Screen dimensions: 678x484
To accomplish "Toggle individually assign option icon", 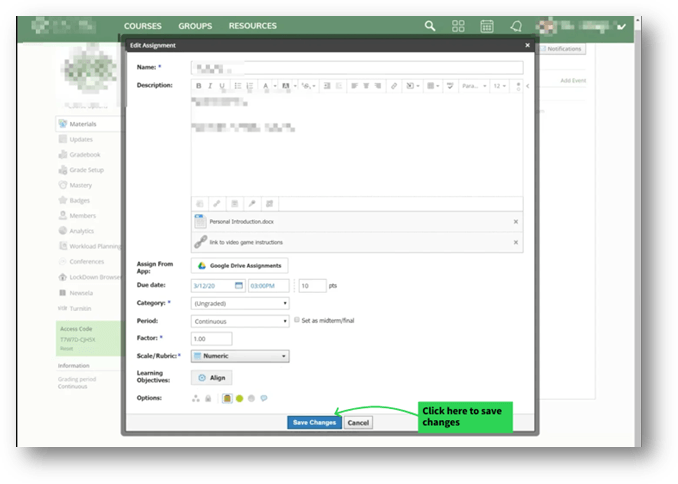I will coord(196,398).
